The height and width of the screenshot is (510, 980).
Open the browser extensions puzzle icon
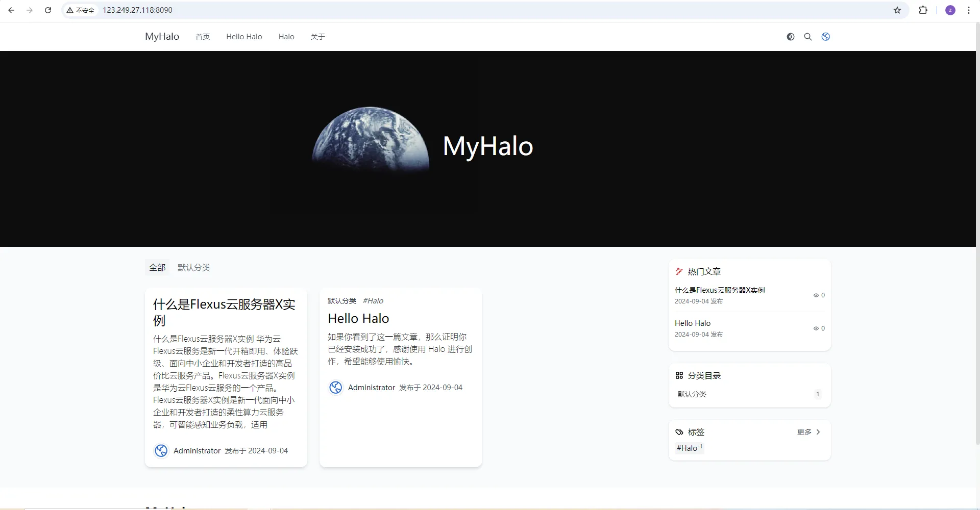pos(923,10)
